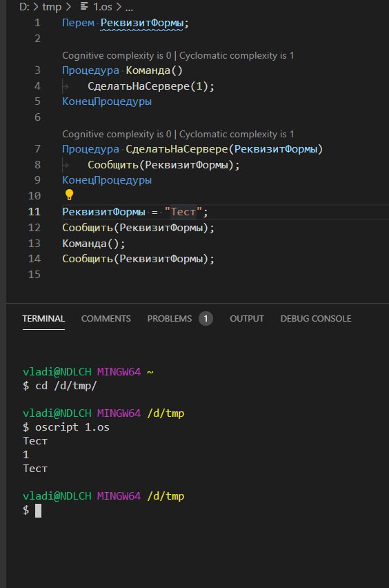Expand the breadcrumb ellipsis symbols
389x588 pixels.
tap(129, 7)
